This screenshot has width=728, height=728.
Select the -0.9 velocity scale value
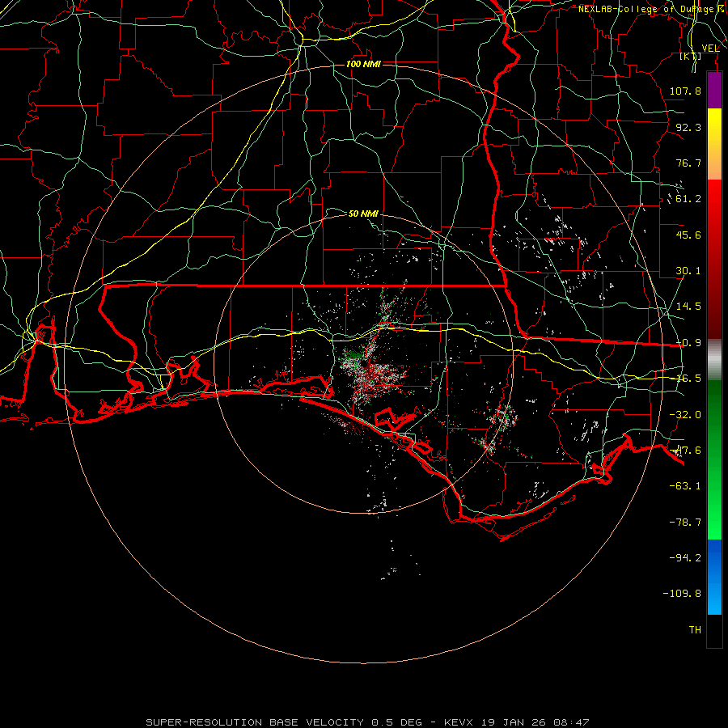point(688,343)
